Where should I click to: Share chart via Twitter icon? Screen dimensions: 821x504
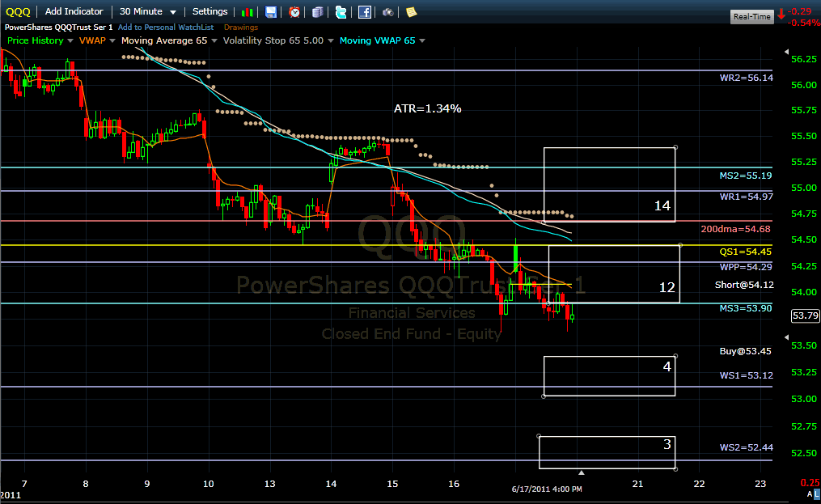[x=341, y=11]
